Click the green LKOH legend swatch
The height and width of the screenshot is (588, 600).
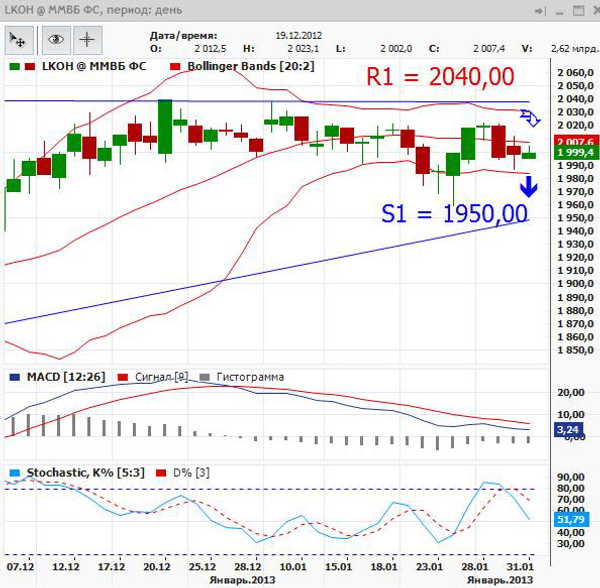[14, 67]
